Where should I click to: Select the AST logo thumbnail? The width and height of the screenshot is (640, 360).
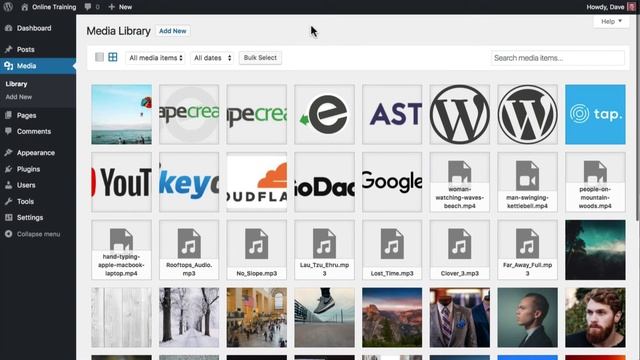(392, 114)
